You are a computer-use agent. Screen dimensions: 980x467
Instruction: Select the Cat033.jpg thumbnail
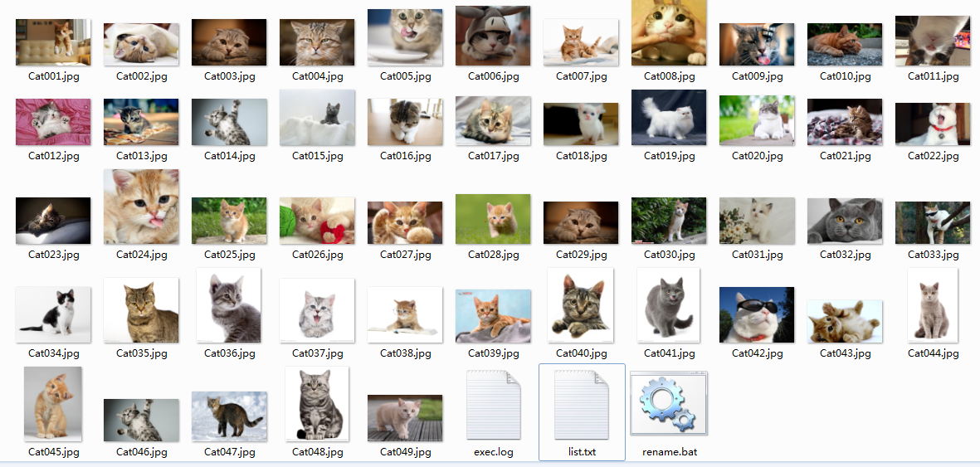click(x=933, y=222)
